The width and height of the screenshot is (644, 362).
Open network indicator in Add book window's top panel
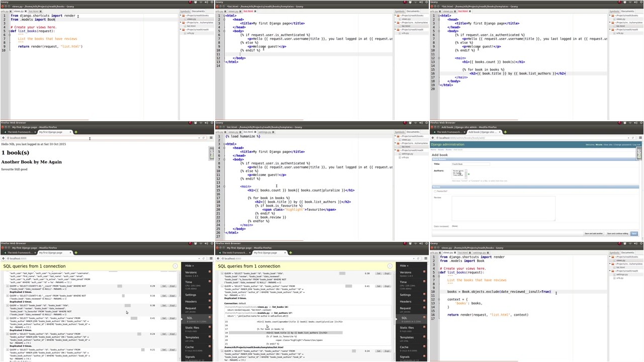630,123
